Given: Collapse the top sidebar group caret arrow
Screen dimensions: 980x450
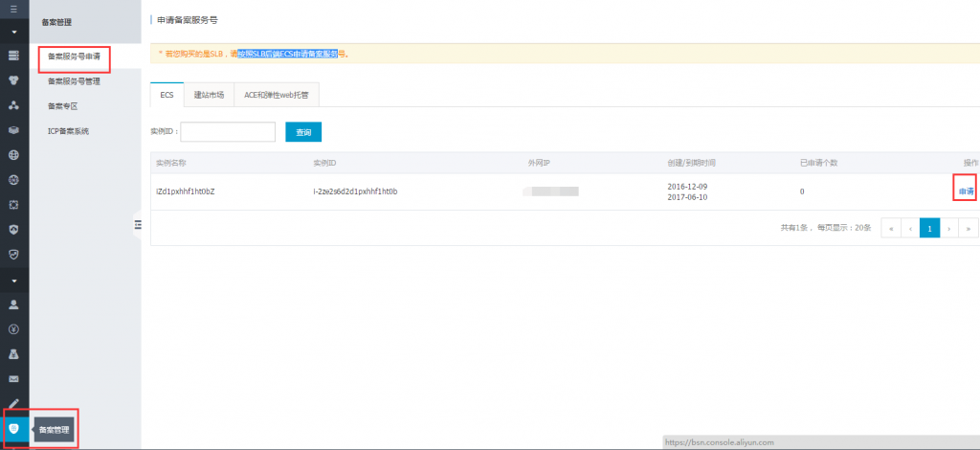Looking at the screenshot, I should (14, 32).
